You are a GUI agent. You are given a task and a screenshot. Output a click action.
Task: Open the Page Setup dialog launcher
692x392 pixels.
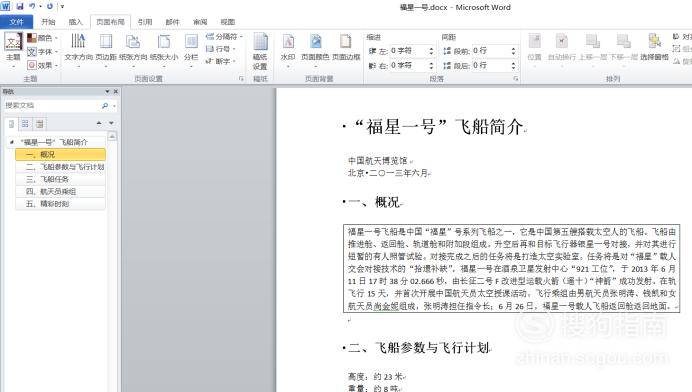click(x=241, y=79)
